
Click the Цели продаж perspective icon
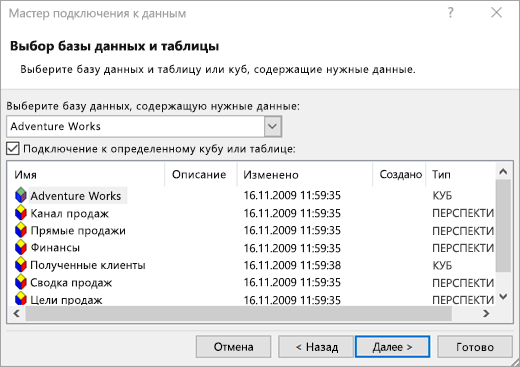[21, 299]
